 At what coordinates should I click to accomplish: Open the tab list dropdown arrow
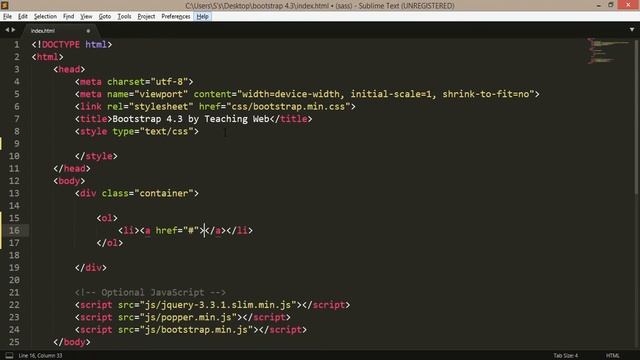pyautogui.click(x=632, y=30)
